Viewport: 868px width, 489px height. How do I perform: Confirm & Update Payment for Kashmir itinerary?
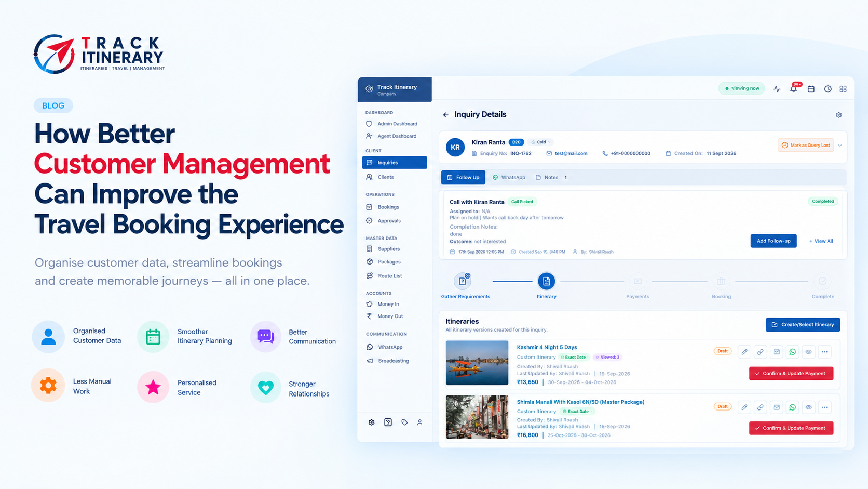pyautogui.click(x=791, y=373)
